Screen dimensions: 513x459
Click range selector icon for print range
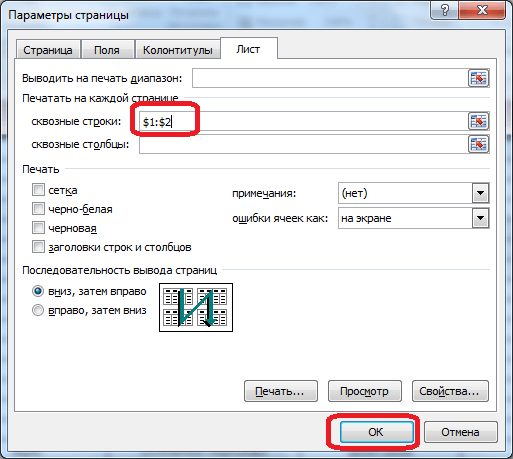pos(479,78)
